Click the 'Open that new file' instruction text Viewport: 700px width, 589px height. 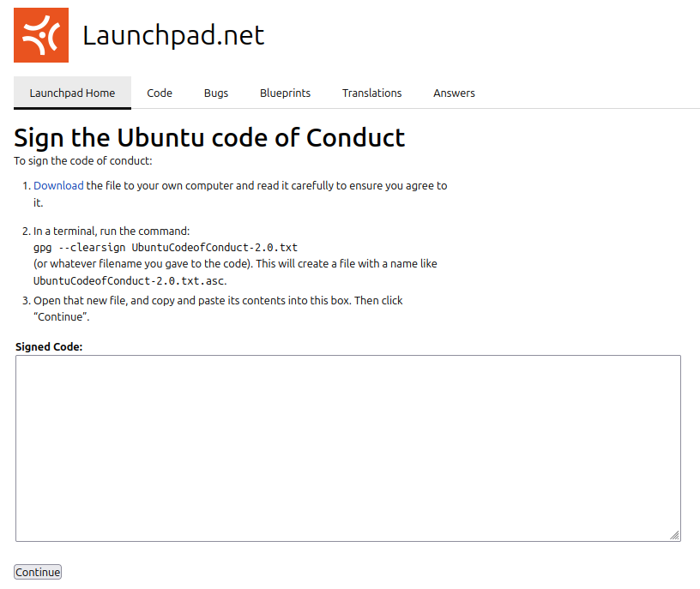218,300
